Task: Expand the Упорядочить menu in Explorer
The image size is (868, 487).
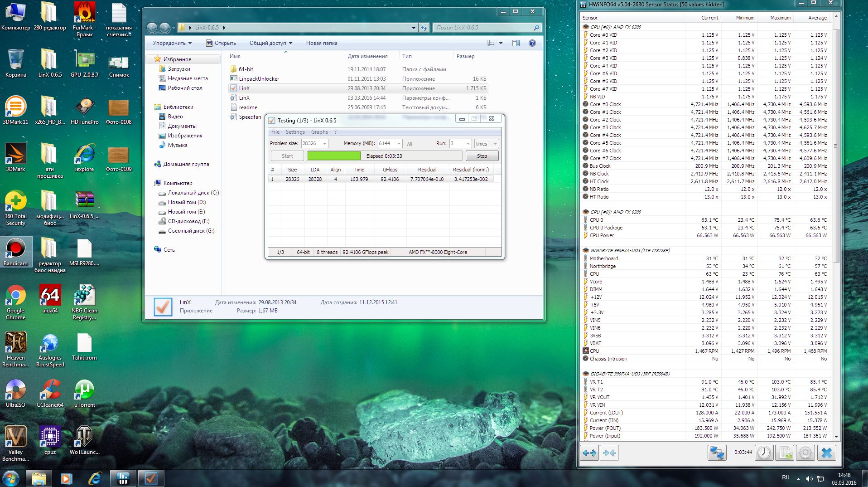Action: 172,43
